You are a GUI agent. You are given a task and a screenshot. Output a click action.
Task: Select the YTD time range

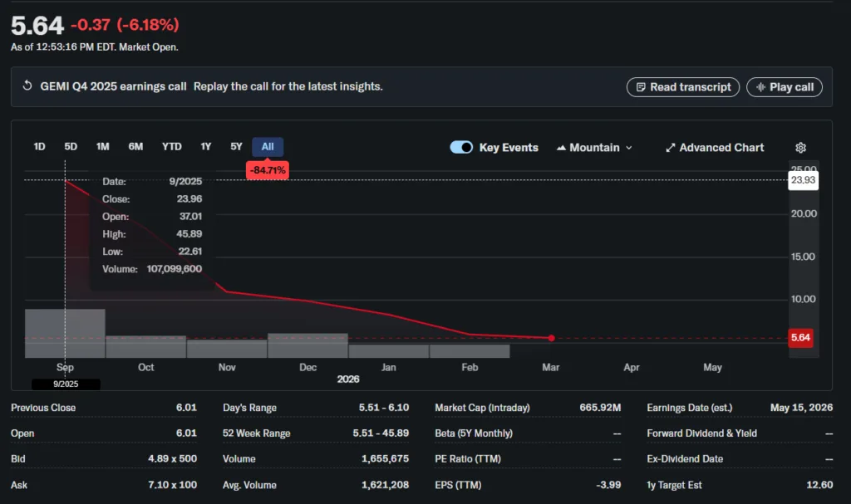coord(171,147)
